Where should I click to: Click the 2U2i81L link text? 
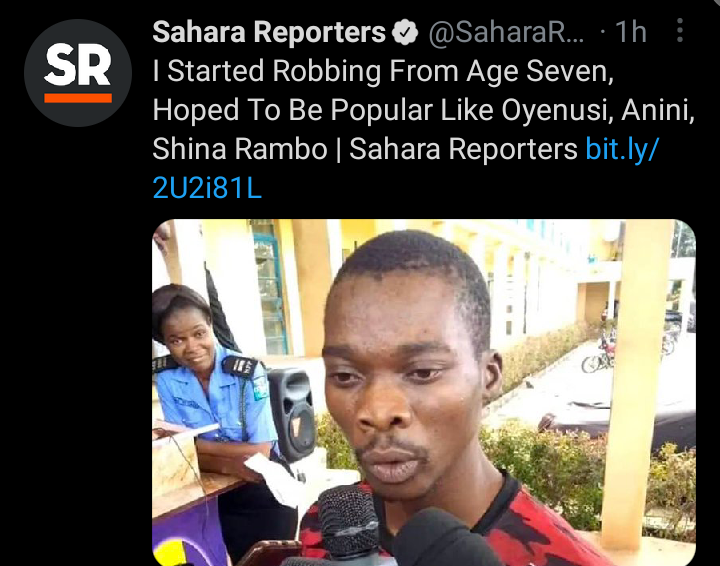[207, 188]
